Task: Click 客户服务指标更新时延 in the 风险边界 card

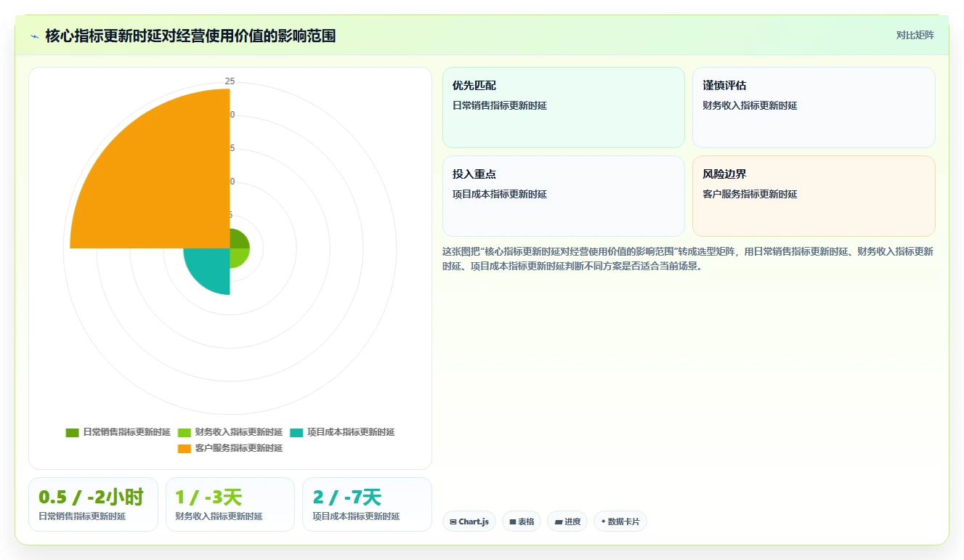Action: (750, 194)
